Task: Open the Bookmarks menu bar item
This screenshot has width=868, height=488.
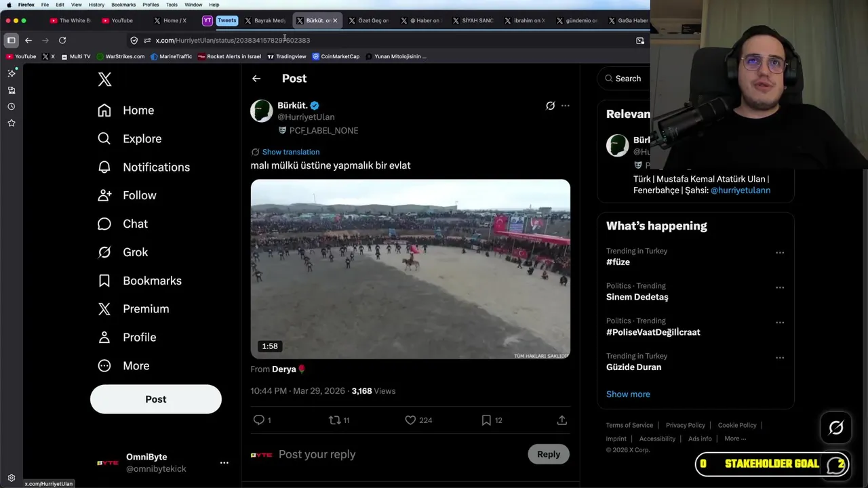Action: tap(123, 5)
